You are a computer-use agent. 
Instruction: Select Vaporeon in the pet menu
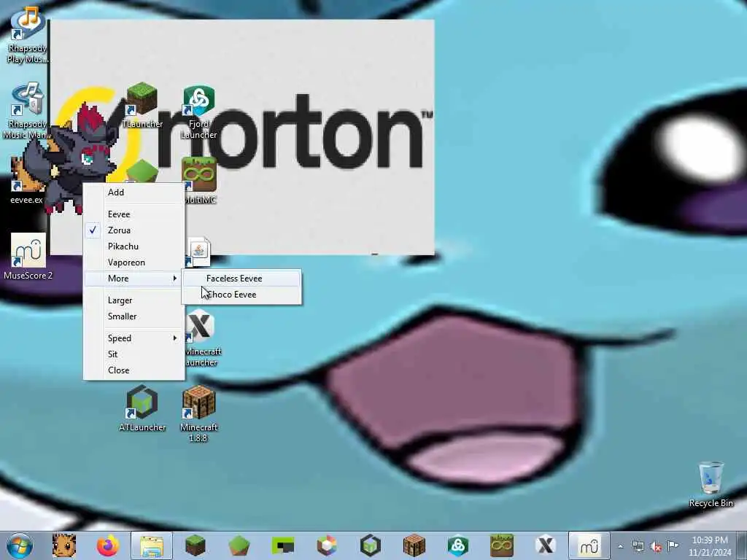(134, 262)
